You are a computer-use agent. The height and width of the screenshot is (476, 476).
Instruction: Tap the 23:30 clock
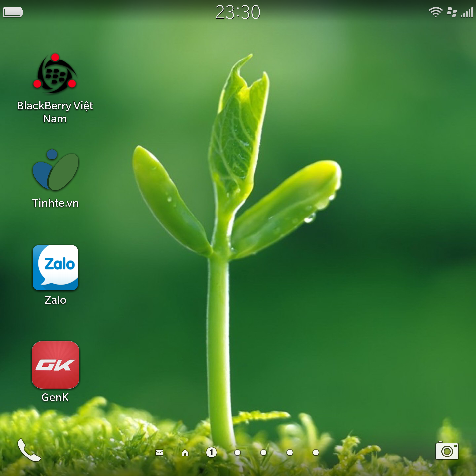tap(238, 12)
